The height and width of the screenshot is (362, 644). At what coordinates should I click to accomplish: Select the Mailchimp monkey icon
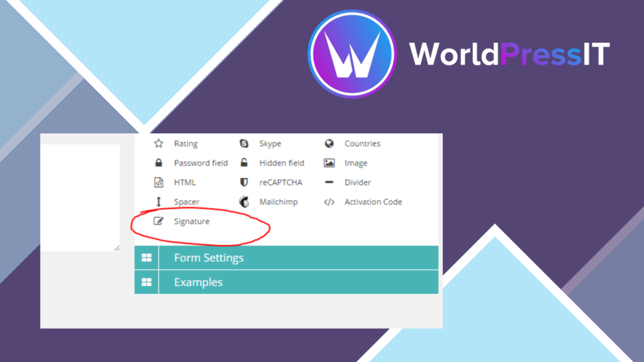pos(244,202)
